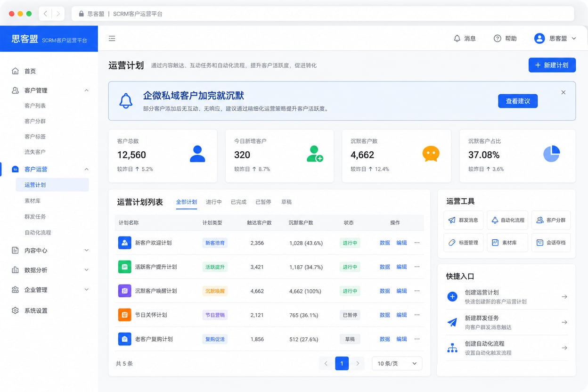Close the 企微私域 suggestion banner
This screenshot has height=392, width=588.
(563, 92)
